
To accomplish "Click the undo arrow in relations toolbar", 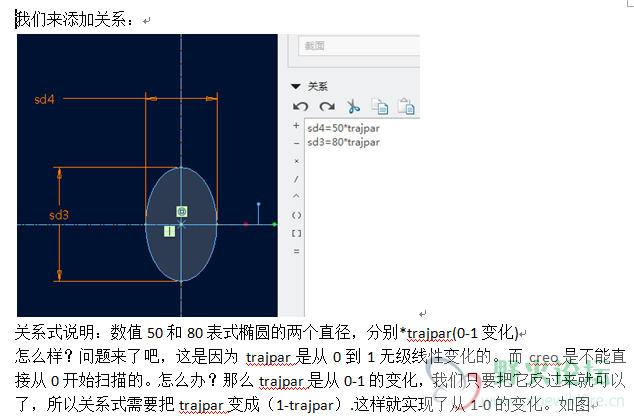I will click(300, 107).
